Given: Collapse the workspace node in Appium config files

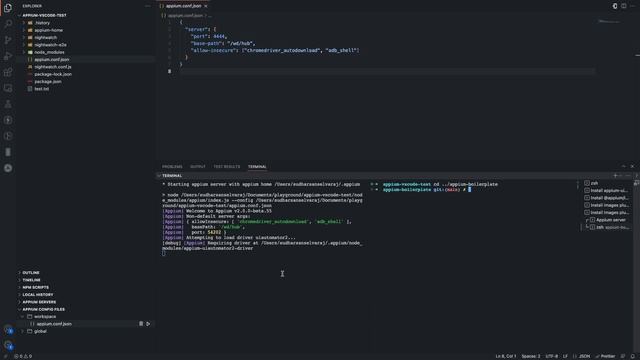Looking at the screenshot, I should pyautogui.click(x=86, y=317).
